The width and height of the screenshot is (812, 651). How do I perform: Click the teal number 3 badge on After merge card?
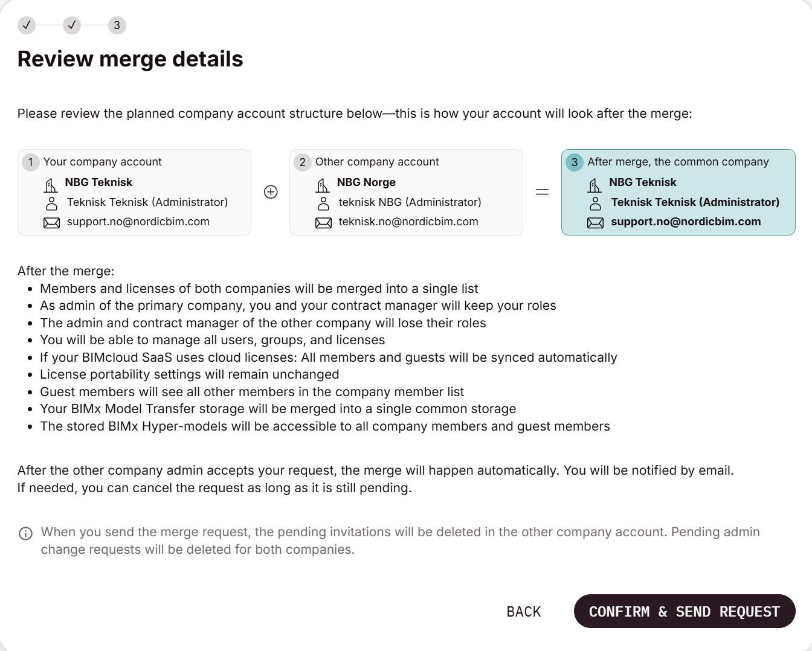click(575, 162)
